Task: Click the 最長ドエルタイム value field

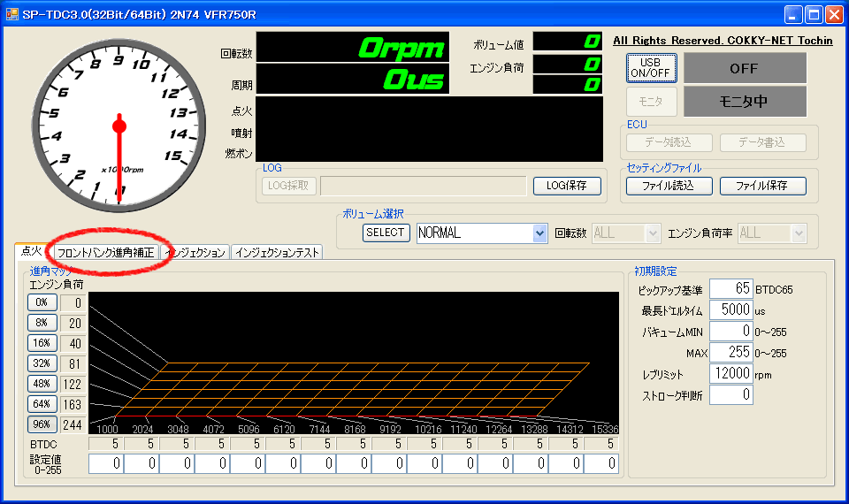Action: pyautogui.click(x=730, y=310)
